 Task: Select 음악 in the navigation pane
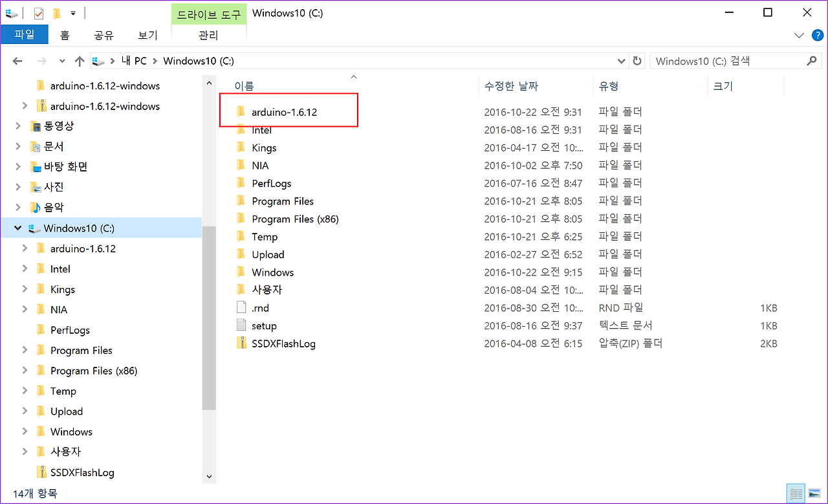[x=54, y=208]
